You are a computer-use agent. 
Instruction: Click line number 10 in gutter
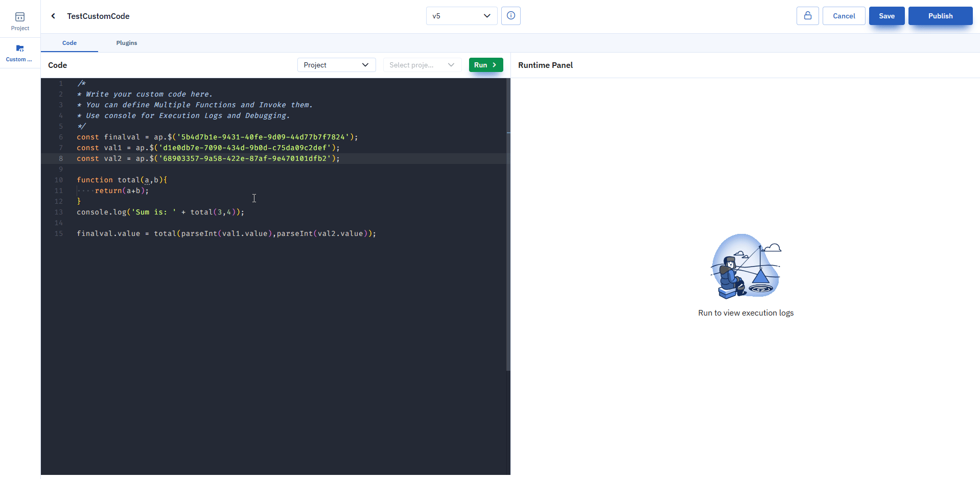point(59,180)
